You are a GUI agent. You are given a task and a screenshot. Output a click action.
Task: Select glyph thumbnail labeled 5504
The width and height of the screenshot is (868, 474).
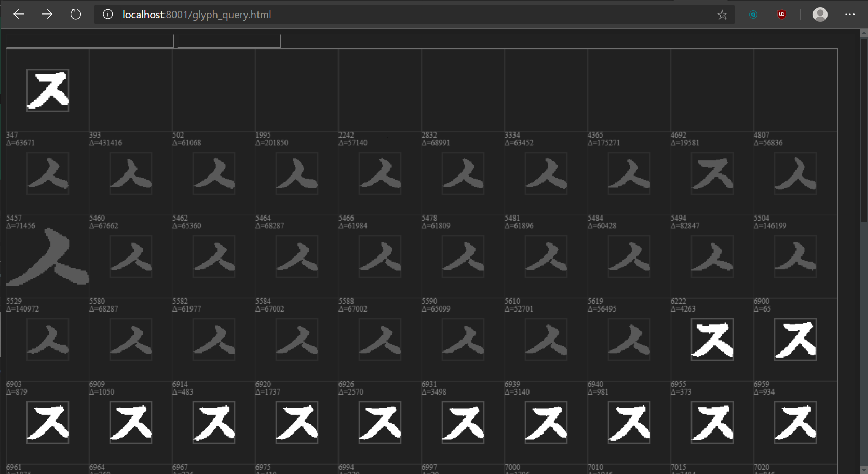795,256
